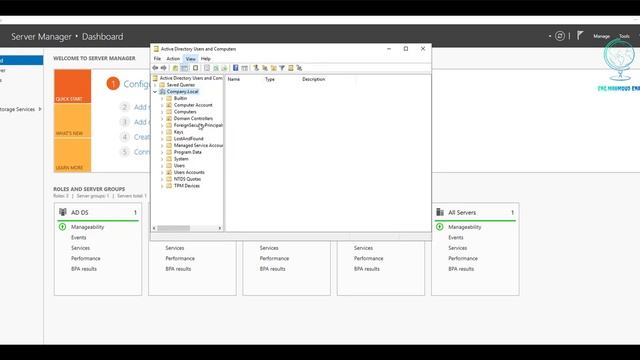Click the Up one level folder icon
This screenshot has height=360, width=640.
[x=175, y=68]
